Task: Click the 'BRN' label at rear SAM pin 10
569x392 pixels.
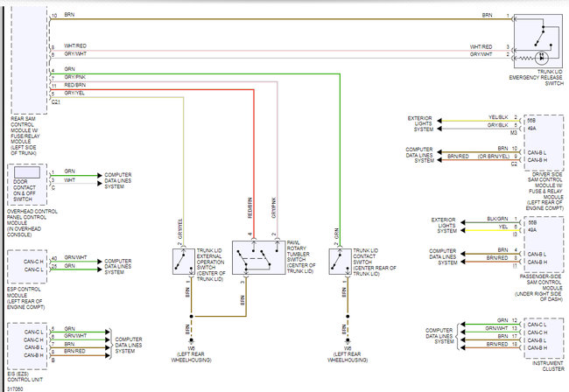Action: pyautogui.click(x=69, y=15)
